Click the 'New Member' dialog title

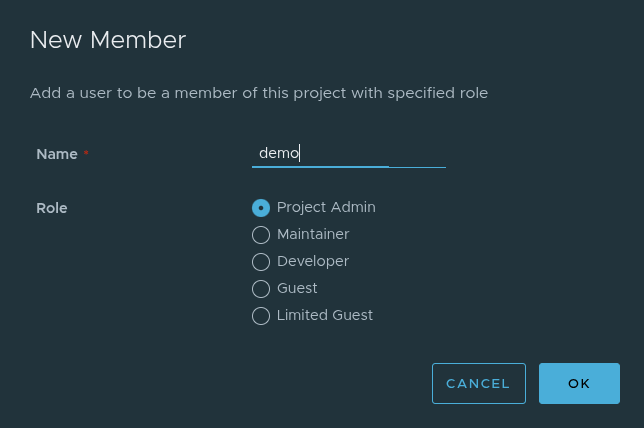click(x=108, y=40)
